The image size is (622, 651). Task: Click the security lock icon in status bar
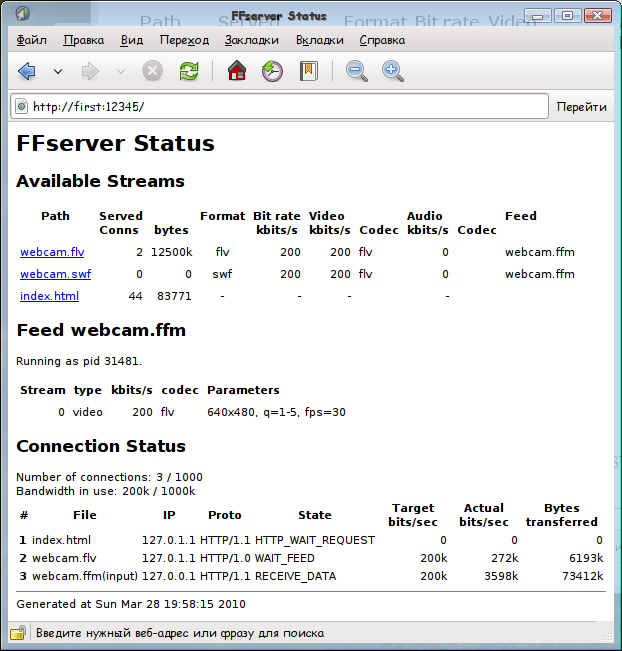[x=18, y=633]
